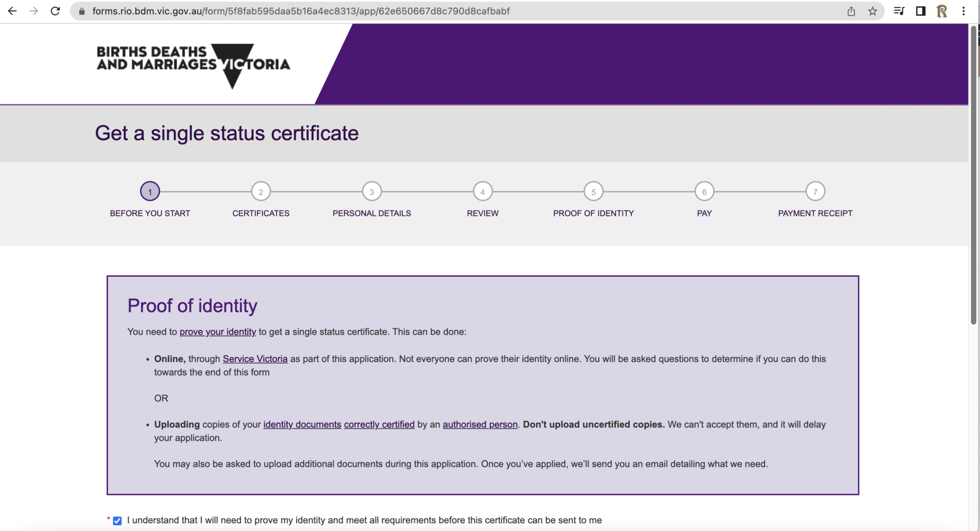Screen dimensions: 980x531
Task: Open the Chrome three-dot menu
Action: 963,11
